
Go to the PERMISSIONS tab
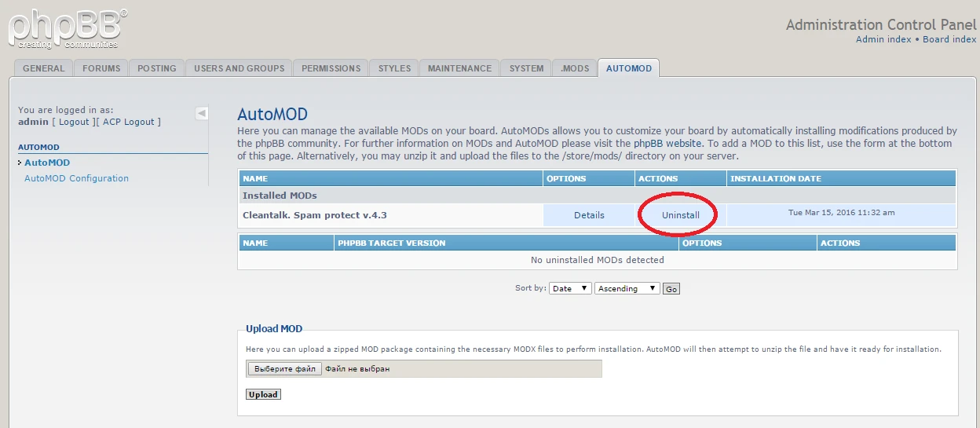point(331,68)
